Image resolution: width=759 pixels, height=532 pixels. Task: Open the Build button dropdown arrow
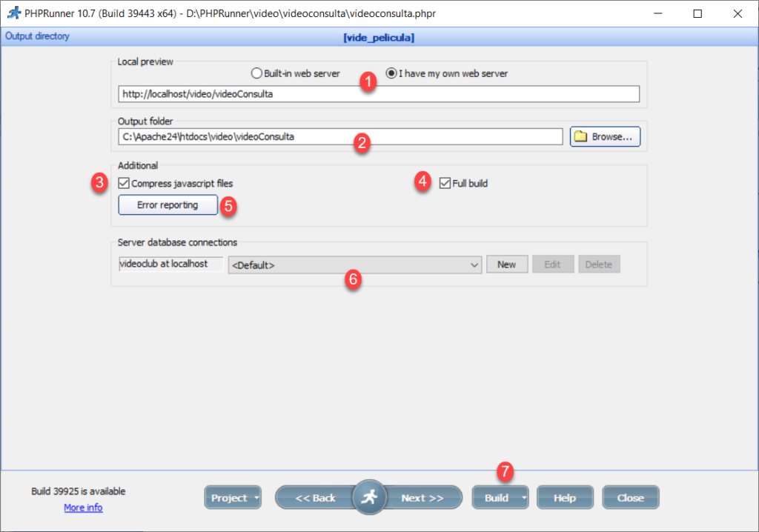click(x=524, y=498)
